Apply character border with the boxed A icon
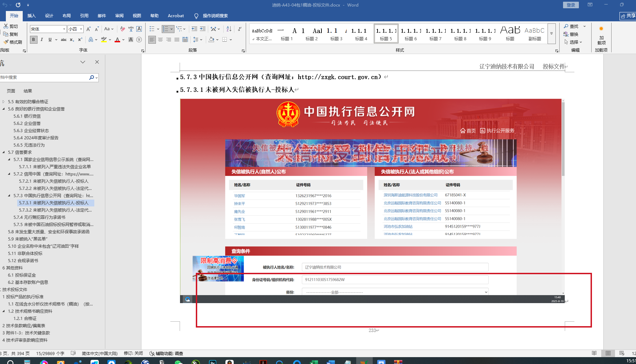 pos(139,29)
